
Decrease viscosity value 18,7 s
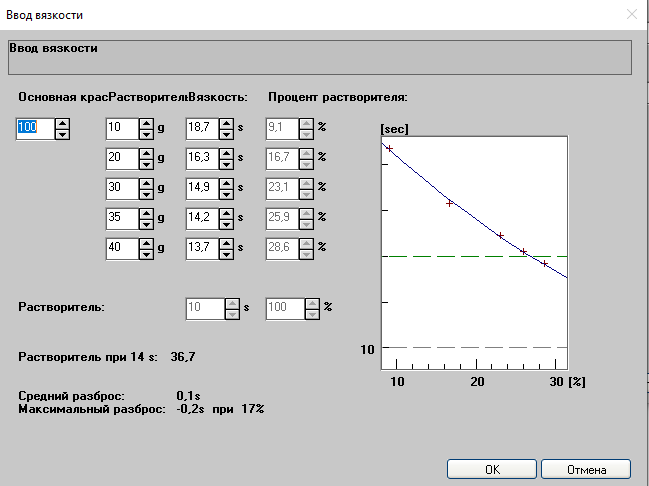pos(226,134)
